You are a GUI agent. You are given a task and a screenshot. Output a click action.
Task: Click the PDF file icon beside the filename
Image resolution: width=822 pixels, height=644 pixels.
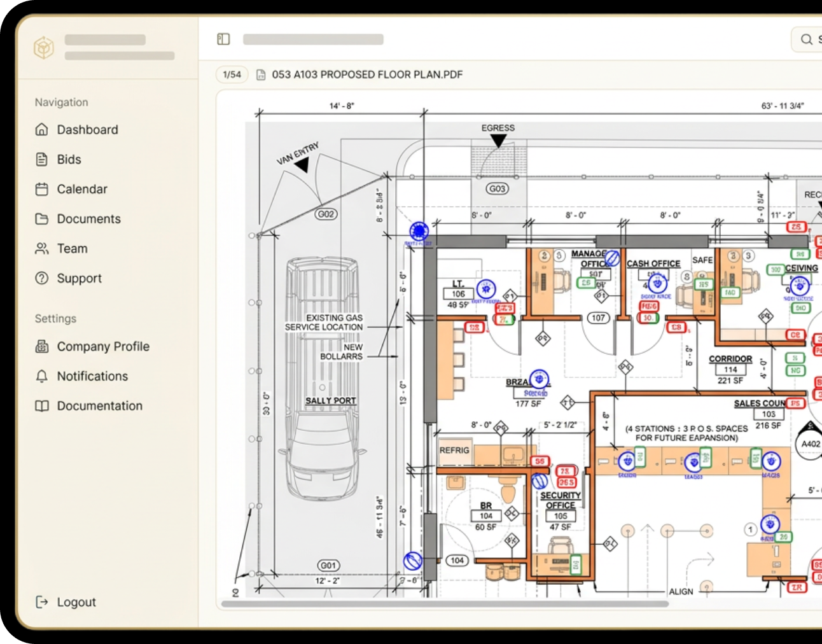pos(261,74)
